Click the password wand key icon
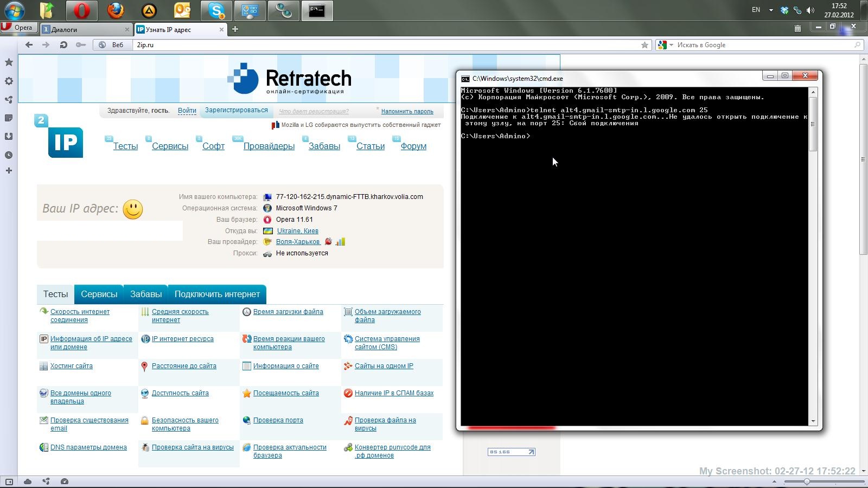Screen dimensions: 868x488 (x=81, y=45)
